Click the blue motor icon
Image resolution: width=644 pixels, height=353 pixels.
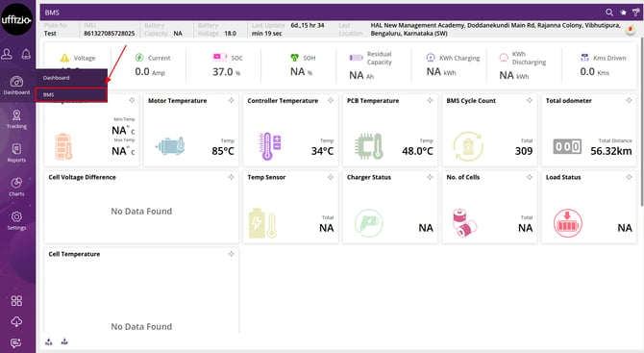(x=170, y=146)
